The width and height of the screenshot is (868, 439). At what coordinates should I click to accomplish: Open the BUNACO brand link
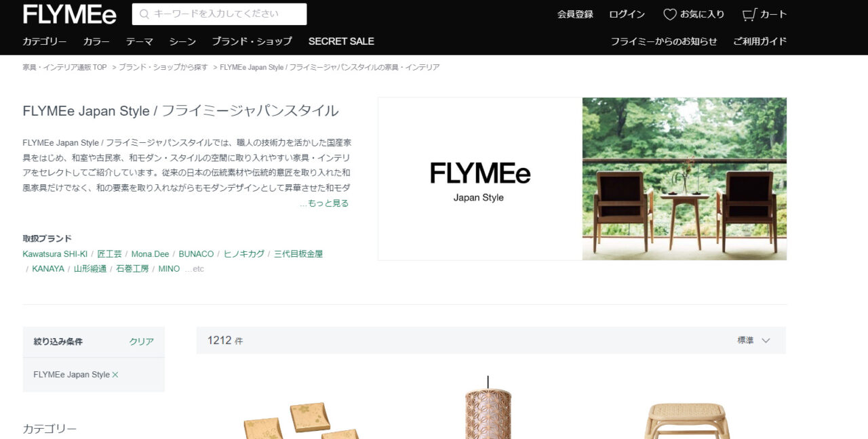coord(196,254)
